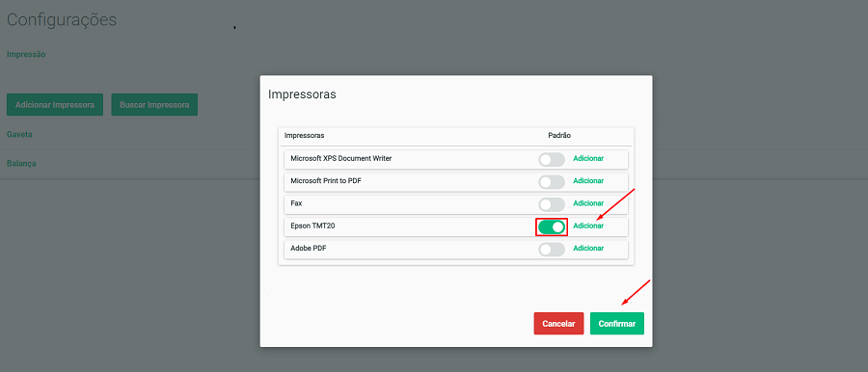Select the Fax printer name
868x372 pixels.
point(296,203)
